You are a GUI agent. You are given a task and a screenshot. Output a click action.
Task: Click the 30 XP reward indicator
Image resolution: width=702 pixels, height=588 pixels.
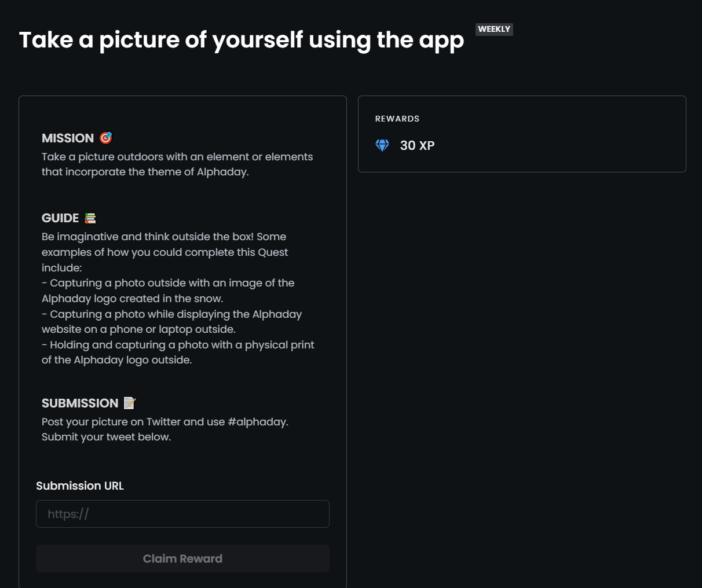[x=417, y=145]
